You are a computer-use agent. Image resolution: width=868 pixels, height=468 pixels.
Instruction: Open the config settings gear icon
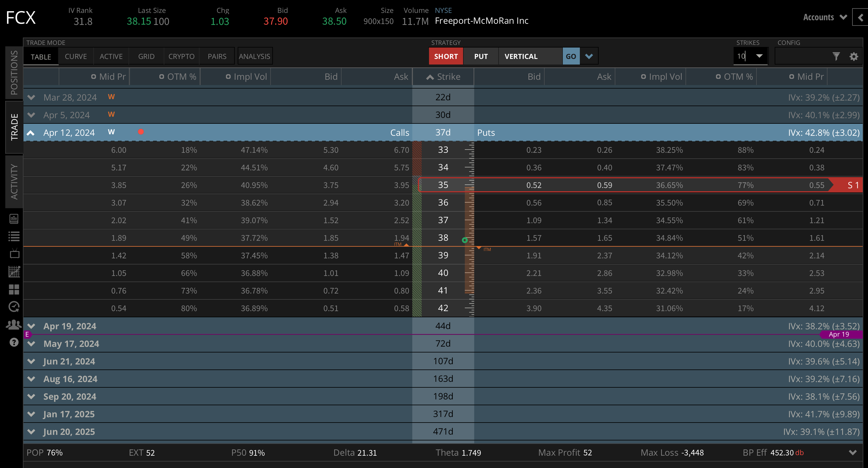854,56
